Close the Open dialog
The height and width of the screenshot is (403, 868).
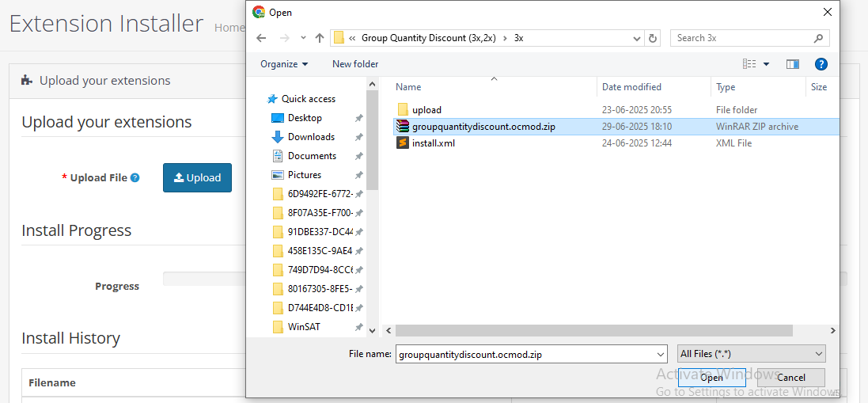[x=827, y=12]
